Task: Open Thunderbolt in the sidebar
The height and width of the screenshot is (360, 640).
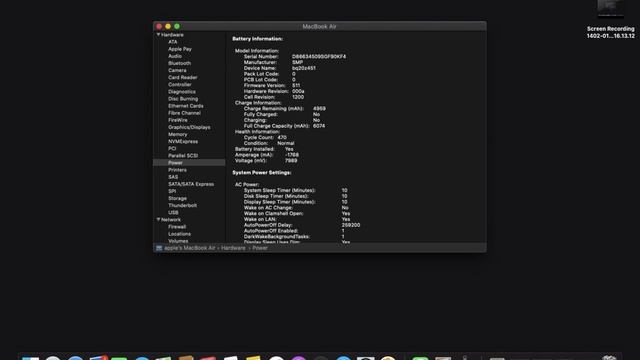Action: click(x=182, y=206)
